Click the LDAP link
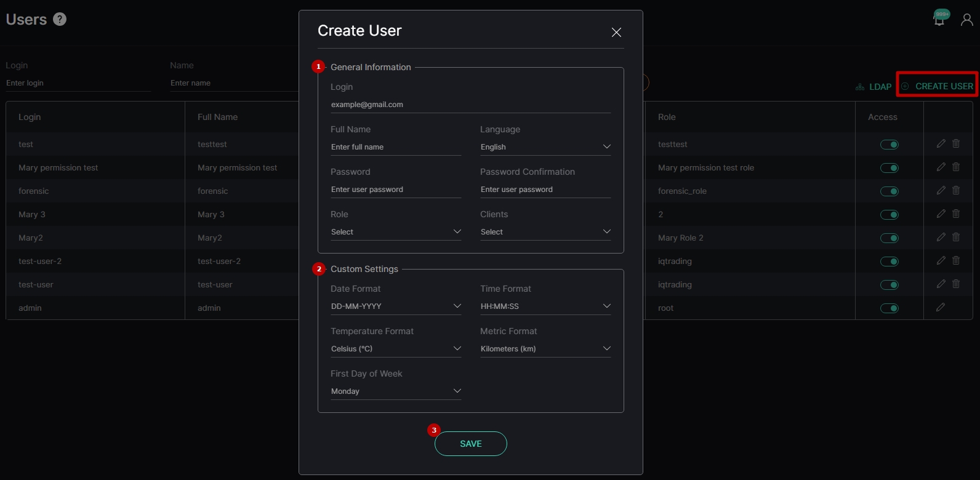The height and width of the screenshot is (480, 980). [x=874, y=87]
